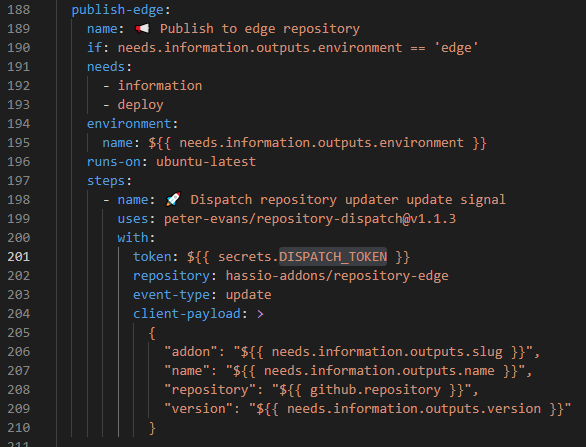Image resolution: width=586 pixels, height=447 pixels.
Task: Click the 'edge' string on line 190
Action: pyautogui.click(x=456, y=48)
